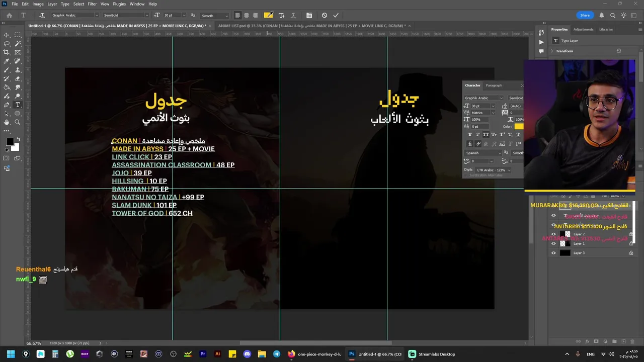This screenshot has height=362, width=644.
Task: Open the Edit Toolbar three-dots menu
Action: coord(7,131)
